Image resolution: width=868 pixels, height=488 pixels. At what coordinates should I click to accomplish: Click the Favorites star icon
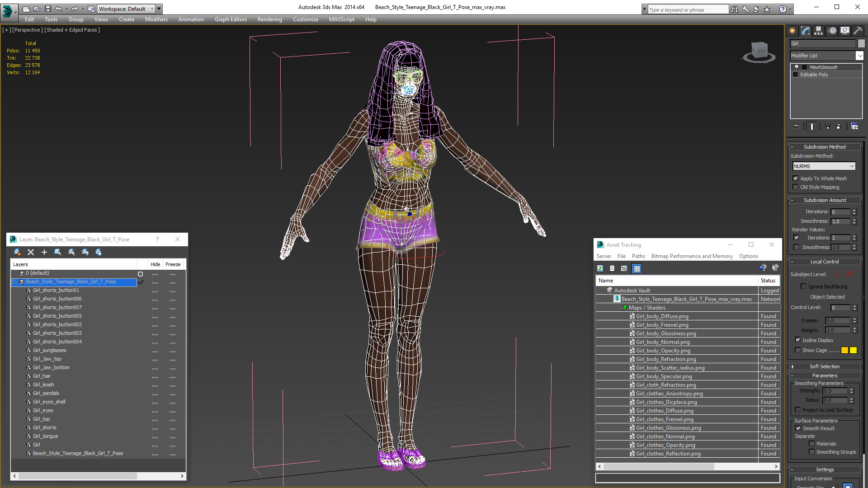(767, 9)
